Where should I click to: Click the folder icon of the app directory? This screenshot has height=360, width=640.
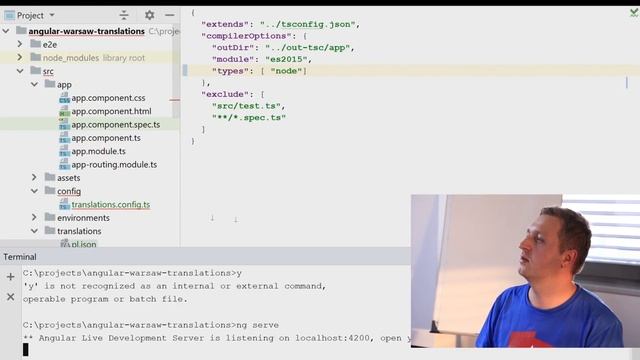(50, 84)
